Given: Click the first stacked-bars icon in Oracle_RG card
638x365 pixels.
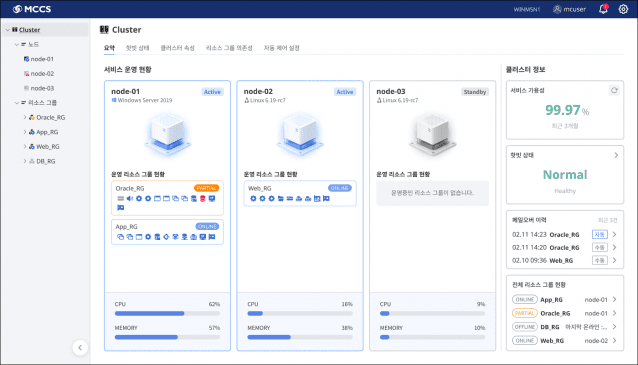Looking at the screenshot, I should coord(120,199).
